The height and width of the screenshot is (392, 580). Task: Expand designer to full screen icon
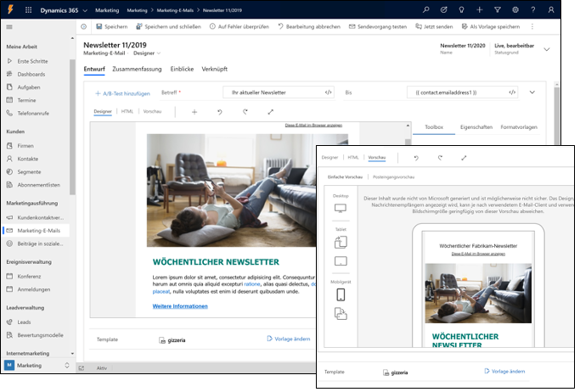[x=270, y=112]
